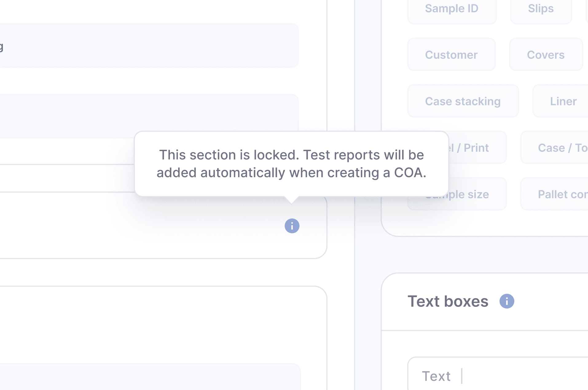
Task: Click the info icon beside Text boxes
Action: coord(507,301)
